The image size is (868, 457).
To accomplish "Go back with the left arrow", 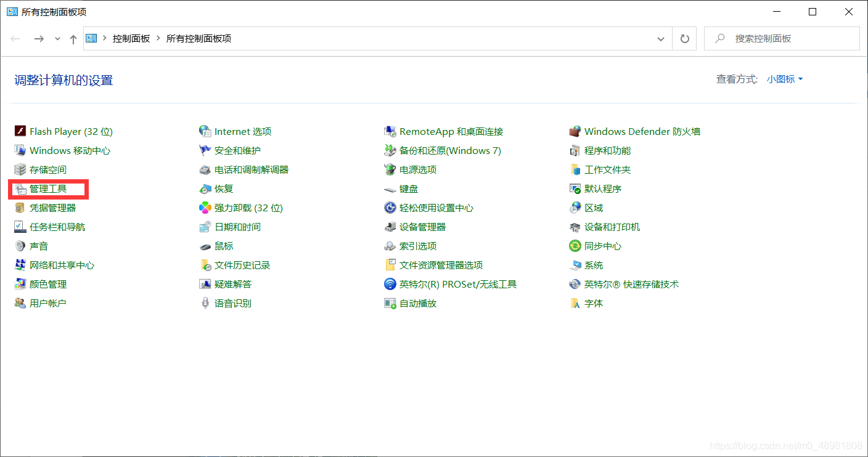I will tap(15, 38).
